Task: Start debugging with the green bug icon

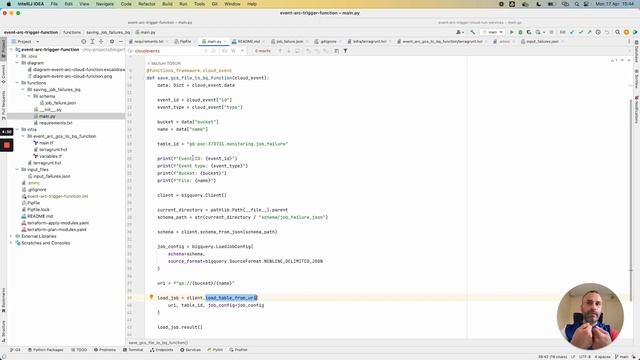Action: pyautogui.click(x=520, y=32)
